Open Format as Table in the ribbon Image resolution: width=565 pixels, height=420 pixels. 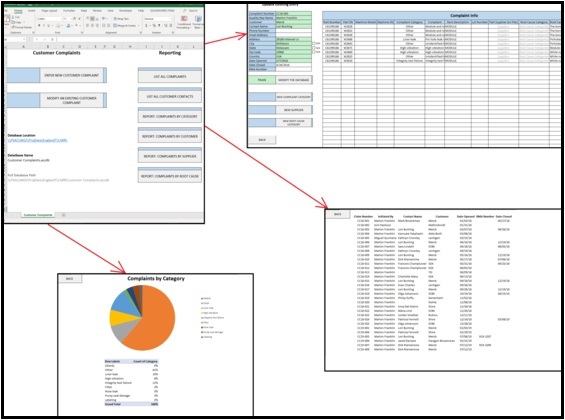[198, 22]
